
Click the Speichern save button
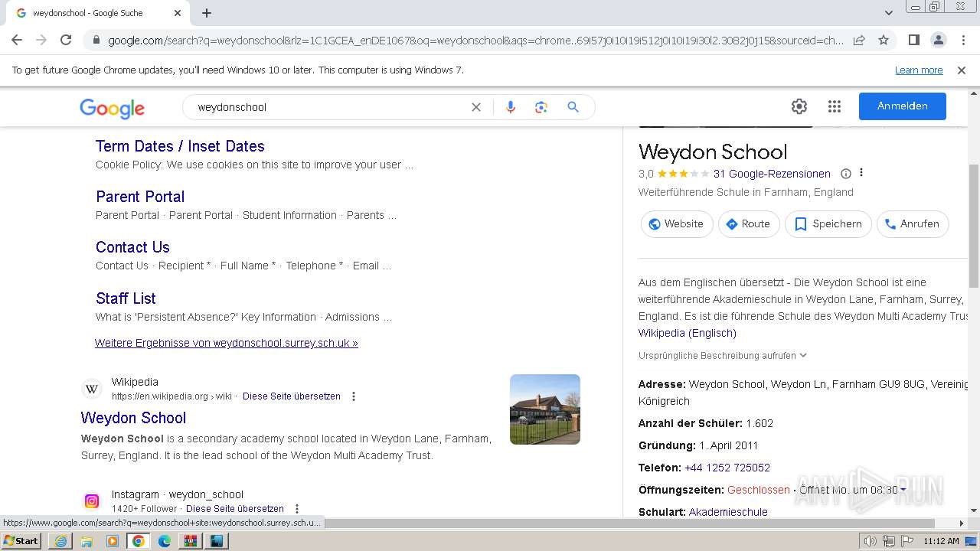click(828, 224)
